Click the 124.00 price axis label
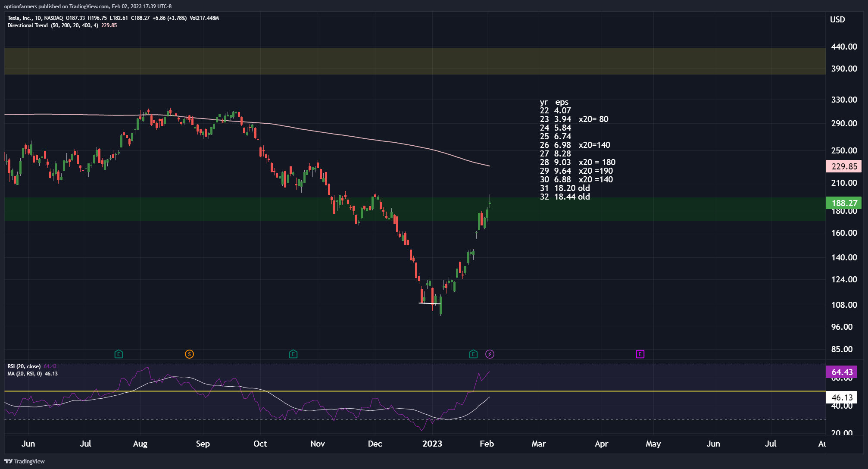This screenshot has width=868, height=469. click(844, 279)
